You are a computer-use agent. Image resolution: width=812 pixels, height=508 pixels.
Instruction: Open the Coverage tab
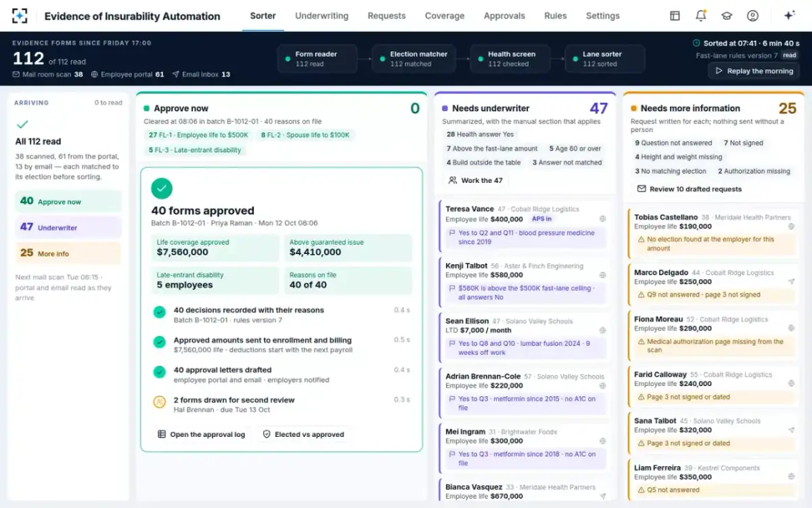445,16
